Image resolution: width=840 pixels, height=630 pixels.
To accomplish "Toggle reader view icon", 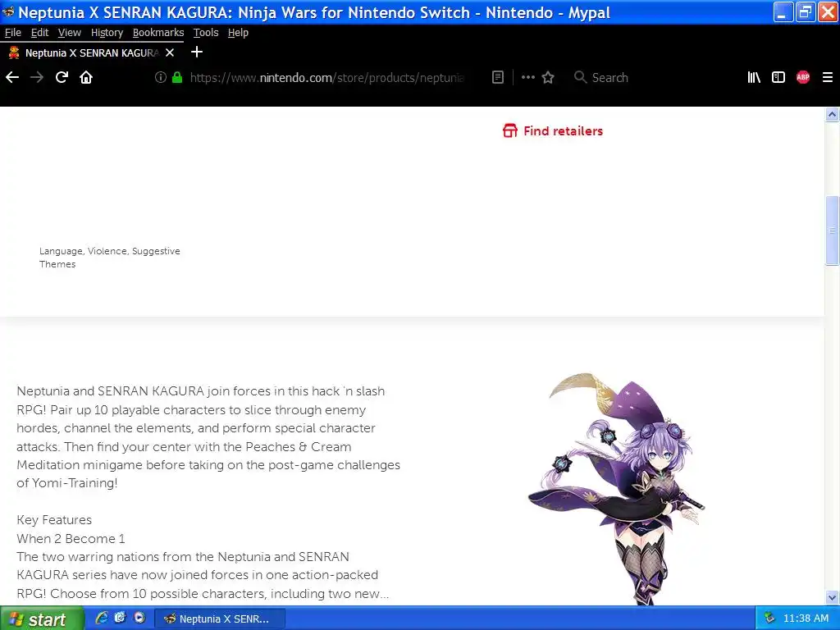I will (x=498, y=78).
